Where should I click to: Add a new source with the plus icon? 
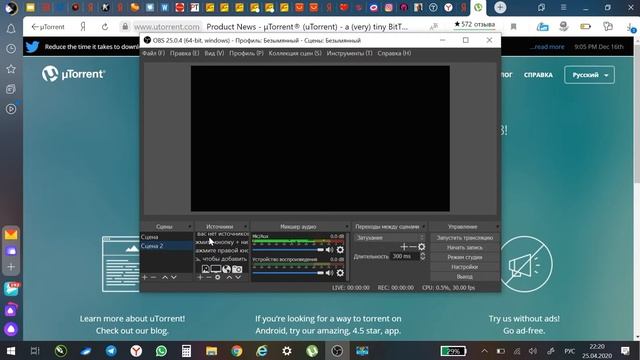coord(200,278)
